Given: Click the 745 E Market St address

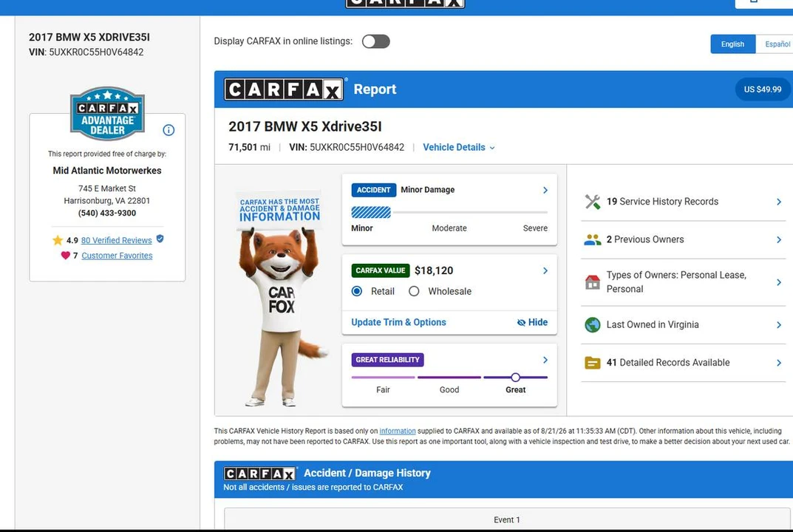Looking at the screenshot, I should [x=107, y=188].
